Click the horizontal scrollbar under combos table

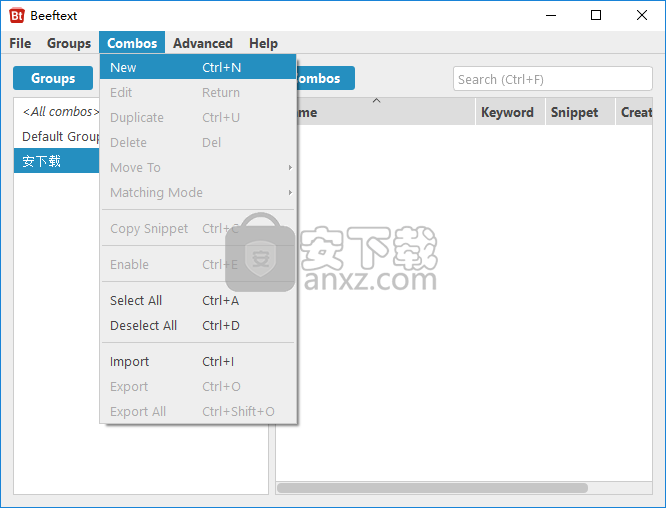pyautogui.click(x=432, y=488)
